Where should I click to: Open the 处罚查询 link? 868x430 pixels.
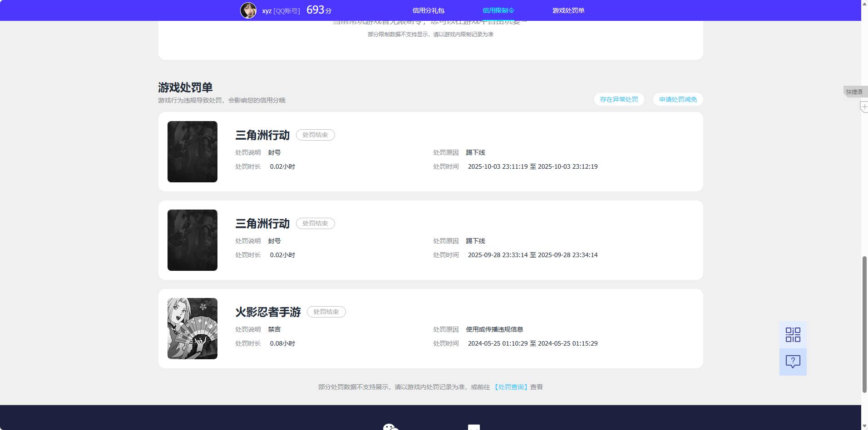(511, 387)
